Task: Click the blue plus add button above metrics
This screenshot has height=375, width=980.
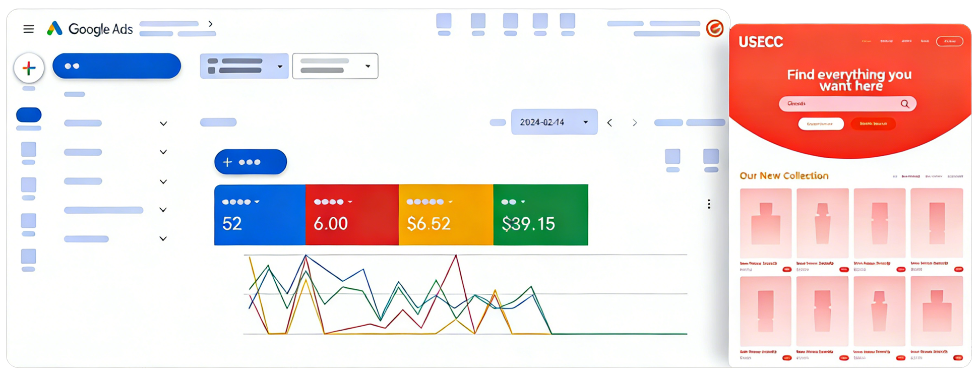Action: [x=251, y=162]
